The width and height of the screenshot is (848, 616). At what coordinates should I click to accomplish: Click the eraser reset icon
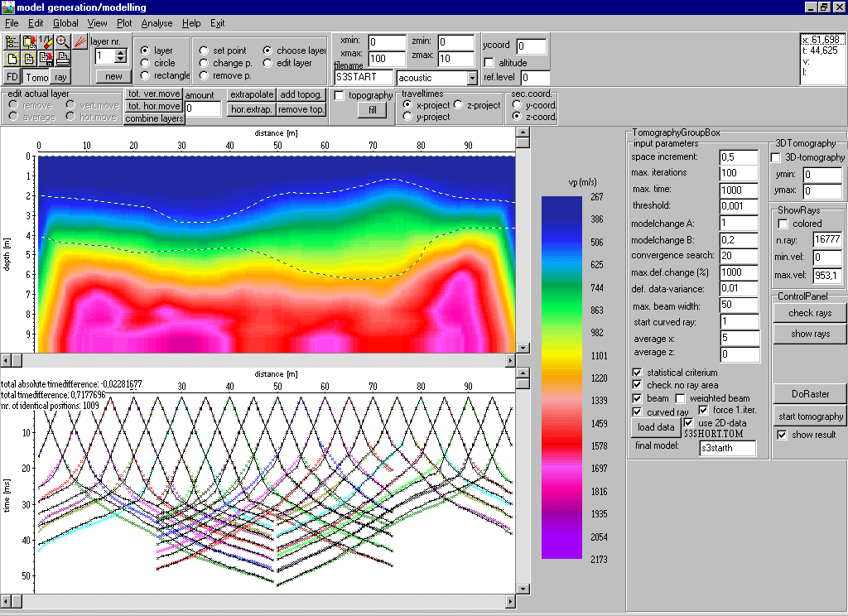[x=46, y=41]
